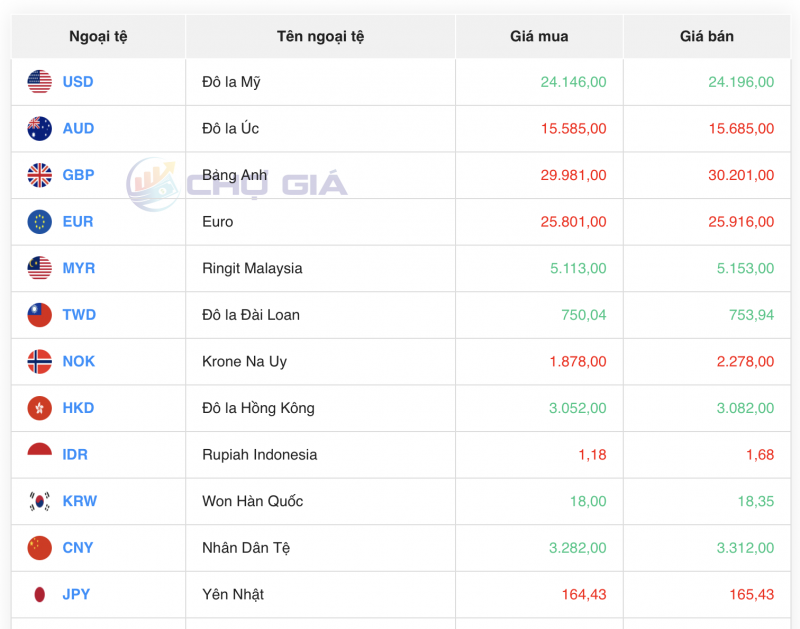Select the KRW currency code link
Image resolution: width=800 pixels, height=629 pixels.
[79, 501]
